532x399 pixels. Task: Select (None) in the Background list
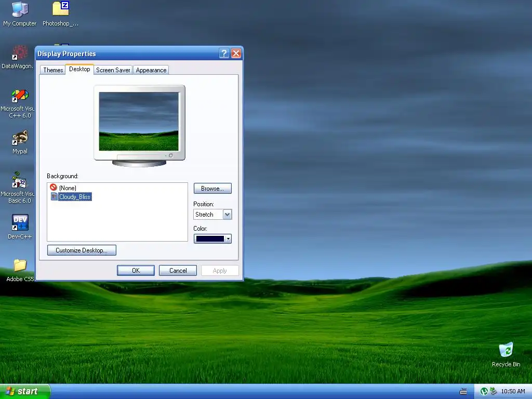[68, 188]
